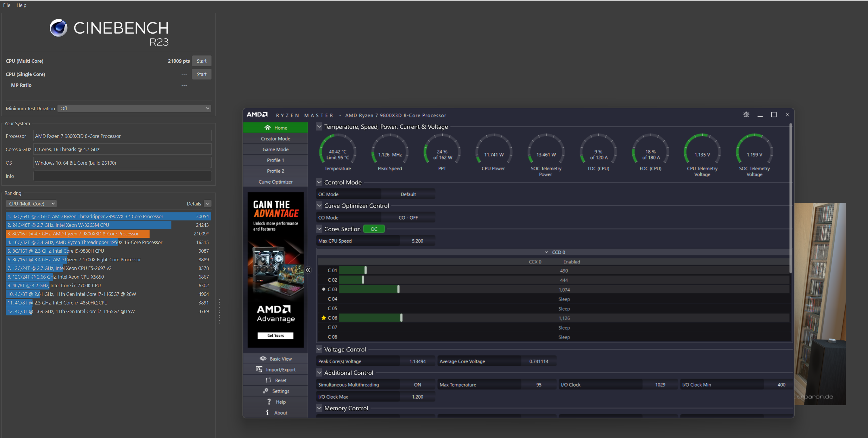Collapse sidebar with double chevron icon
868x438 pixels.
pyautogui.click(x=308, y=270)
